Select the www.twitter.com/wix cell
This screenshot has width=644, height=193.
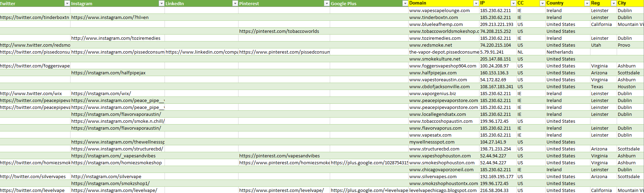tap(35, 93)
